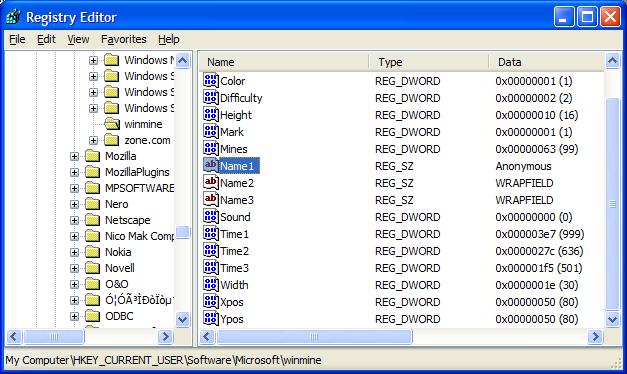The width and height of the screenshot is (627, 374).
Task: Click the Name1 string value icon
Action: (211, 165)
